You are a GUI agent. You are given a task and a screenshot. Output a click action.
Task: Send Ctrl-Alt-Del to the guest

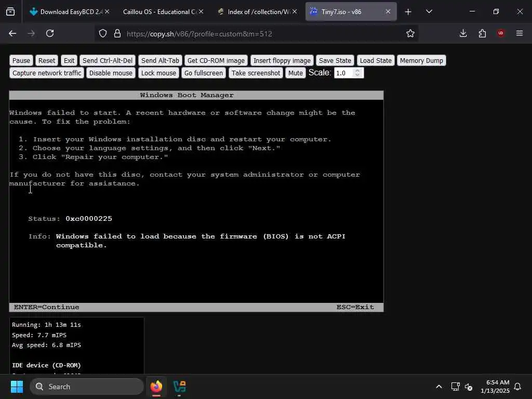[x=108, y=60]
